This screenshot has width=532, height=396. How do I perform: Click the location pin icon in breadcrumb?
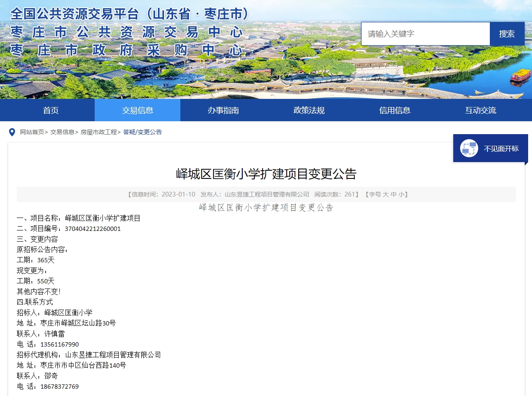12,132
